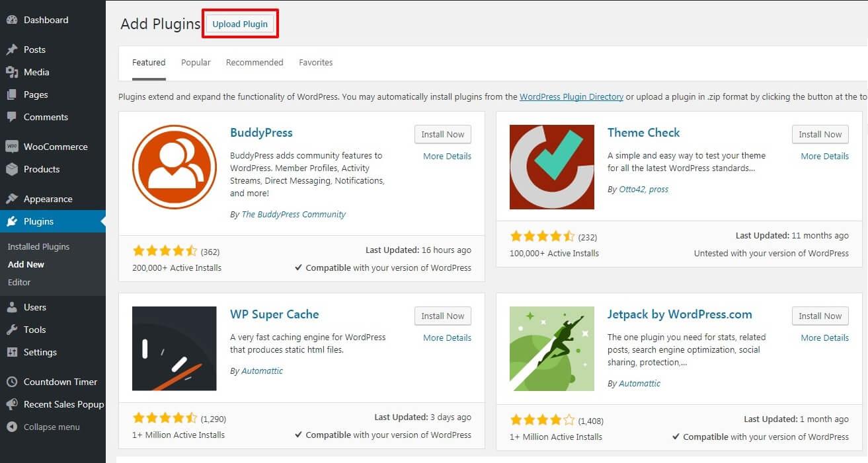Viewport: 868px width, 463px height.
Task: Click the WooCommerce logo icon
Action: (12, 147)
